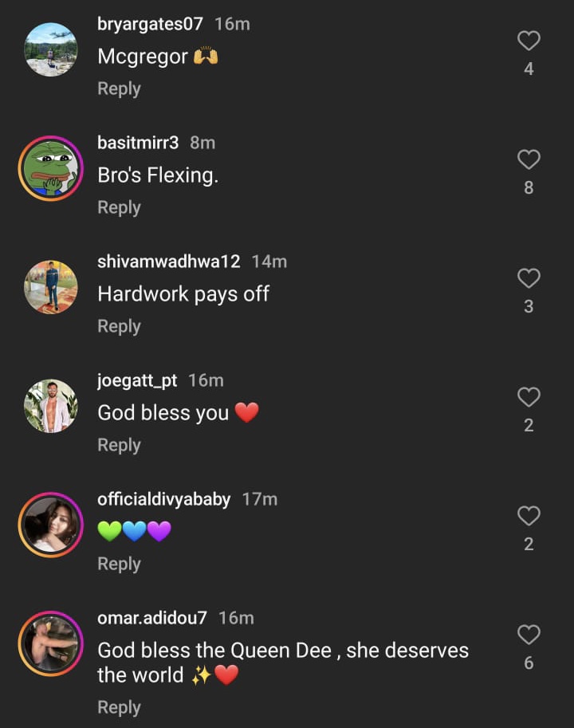Tap joegatt_pt's profile picture

[51, 406]
